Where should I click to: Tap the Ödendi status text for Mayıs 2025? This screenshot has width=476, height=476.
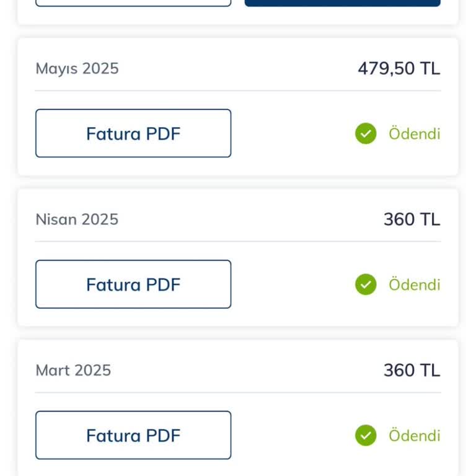pos(414,134)
